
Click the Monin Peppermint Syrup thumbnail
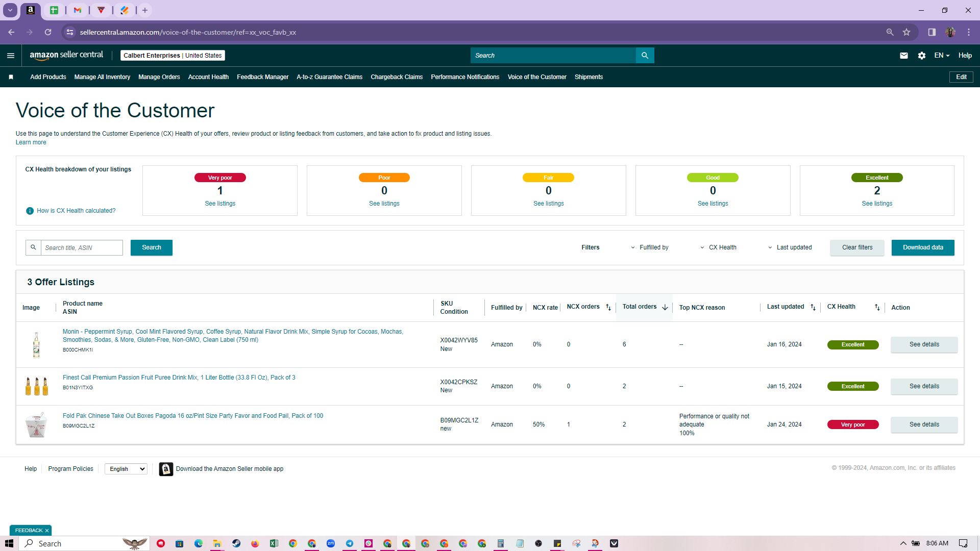36,345
